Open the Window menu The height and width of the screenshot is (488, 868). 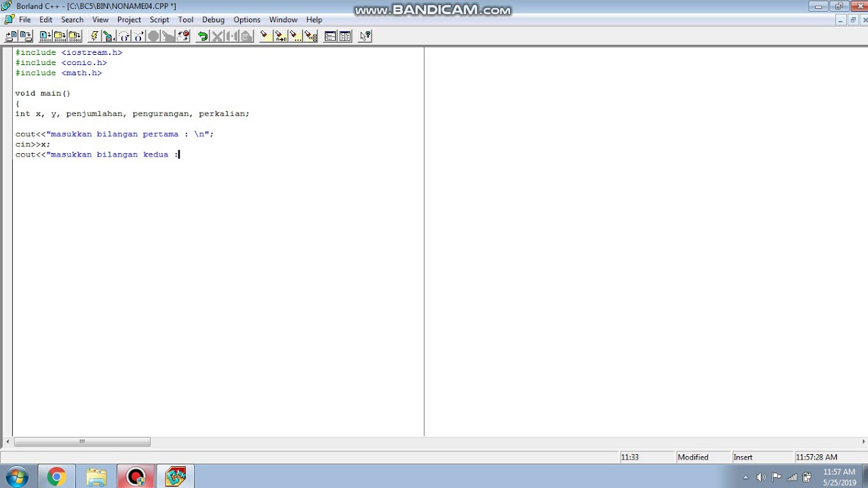tap(283, 20)
